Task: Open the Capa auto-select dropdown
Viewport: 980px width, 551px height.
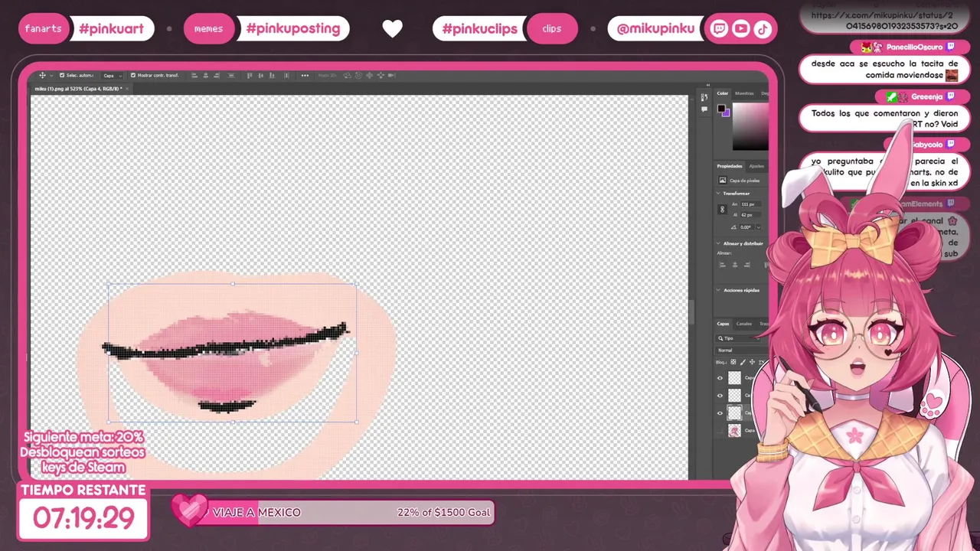Action: point(113,76)
